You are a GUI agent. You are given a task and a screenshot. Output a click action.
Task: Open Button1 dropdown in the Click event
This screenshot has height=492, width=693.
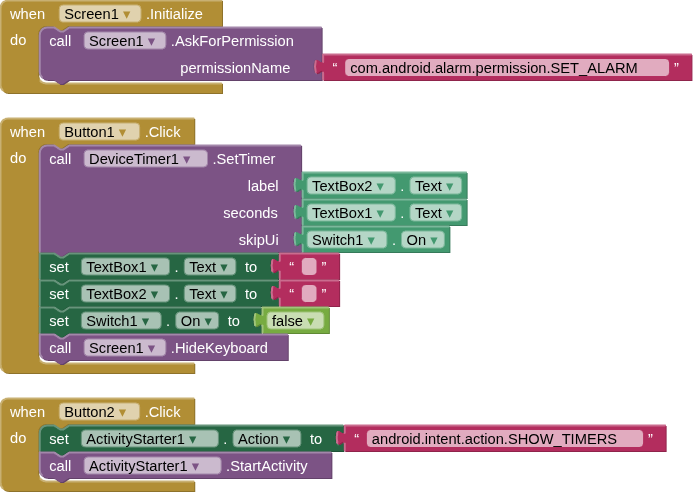click(x=99, y=132)
